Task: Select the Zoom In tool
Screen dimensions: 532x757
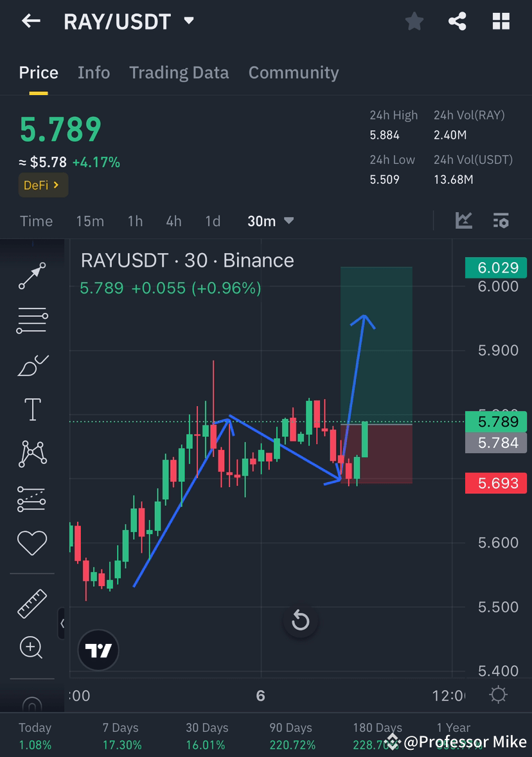Action: (31, 647)
